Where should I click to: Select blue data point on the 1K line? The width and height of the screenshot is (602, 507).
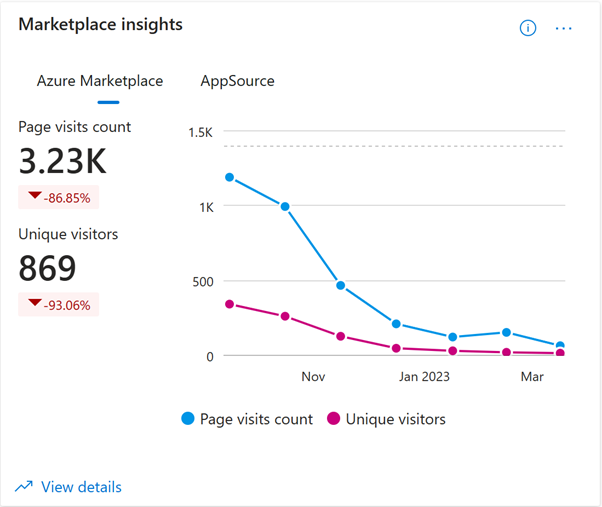pyautogui.click(x=285, y=206)
